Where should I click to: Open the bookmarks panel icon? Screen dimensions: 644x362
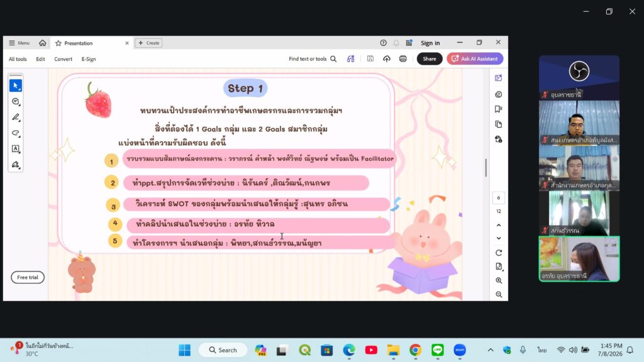pyautogui.click(x=498, y=109)
